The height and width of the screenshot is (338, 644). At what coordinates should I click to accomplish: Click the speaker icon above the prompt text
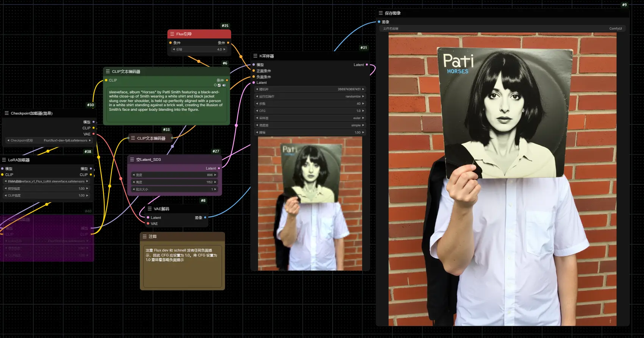tap(224, 85)
